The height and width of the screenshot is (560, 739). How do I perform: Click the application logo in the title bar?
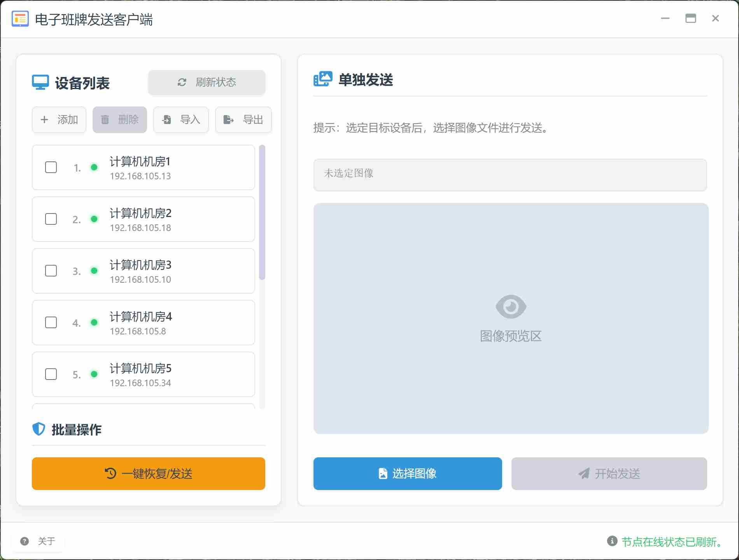click(21, 18)
